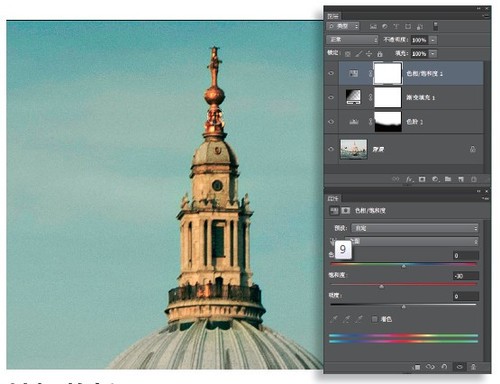Hide the Hue/Saturation 1 layer eye

point(331,73)
